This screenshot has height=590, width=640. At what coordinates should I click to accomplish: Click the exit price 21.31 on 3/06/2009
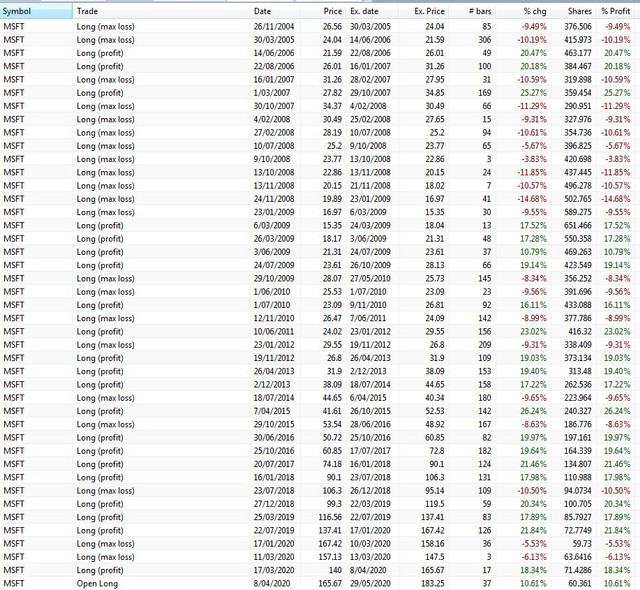[x=435, y=239]
